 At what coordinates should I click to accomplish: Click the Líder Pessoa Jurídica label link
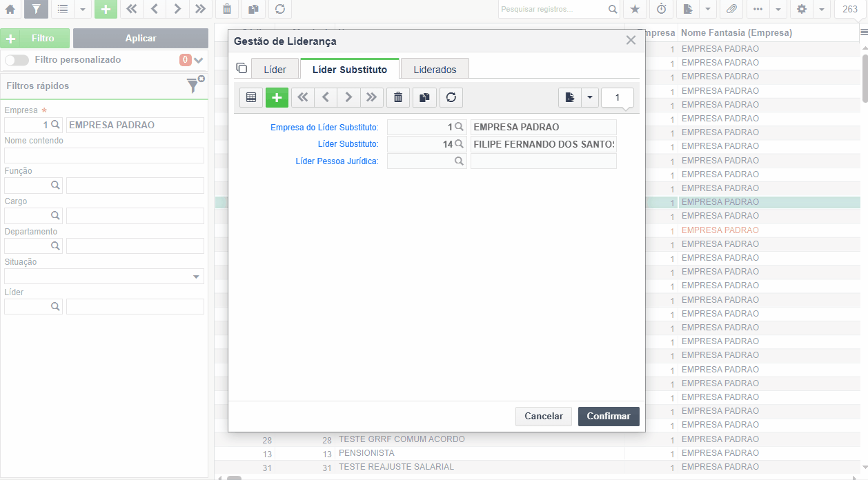click(x=337, y=161)
